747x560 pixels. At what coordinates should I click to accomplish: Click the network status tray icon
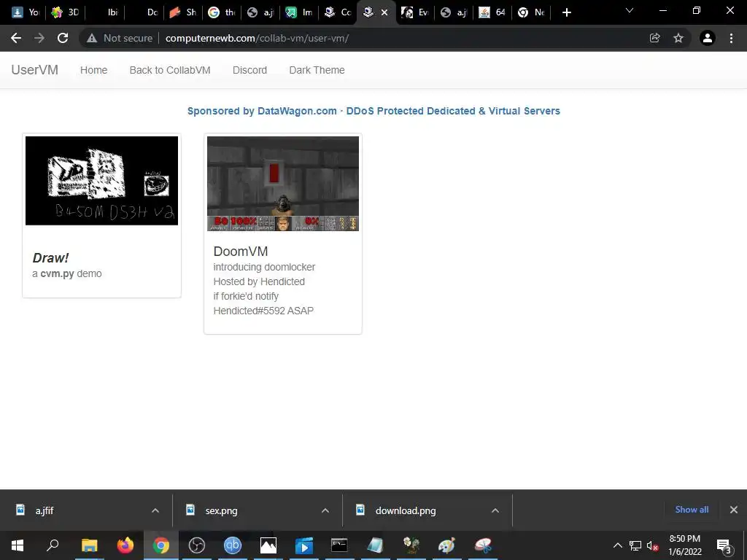635,545
